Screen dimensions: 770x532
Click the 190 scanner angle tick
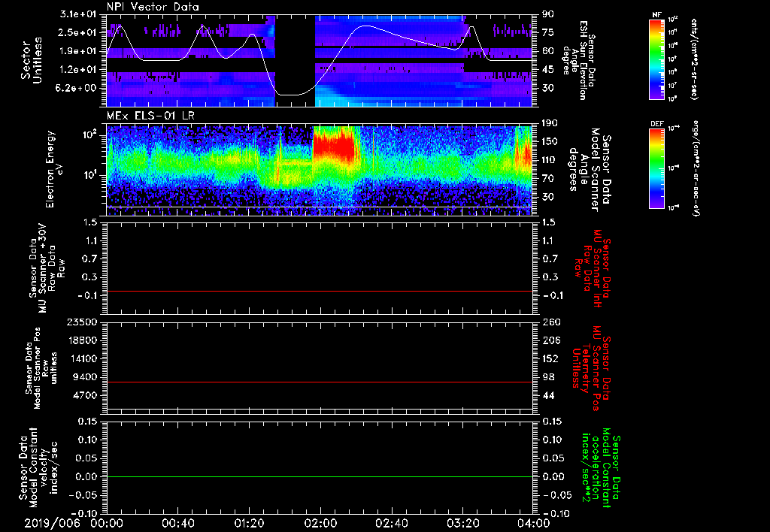tap(550, 123)
